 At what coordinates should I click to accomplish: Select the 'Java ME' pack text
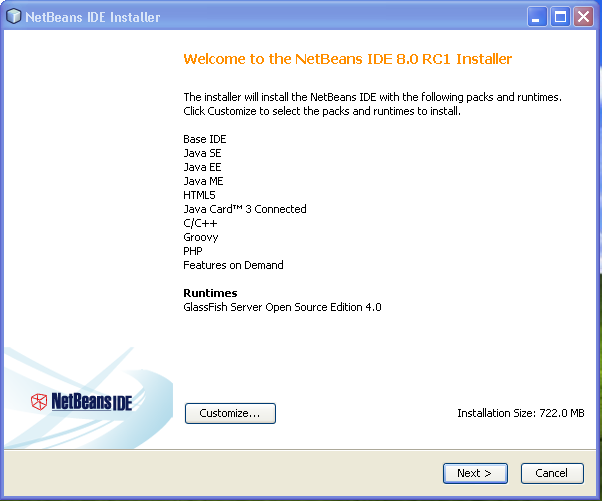(x=203, y=181)
